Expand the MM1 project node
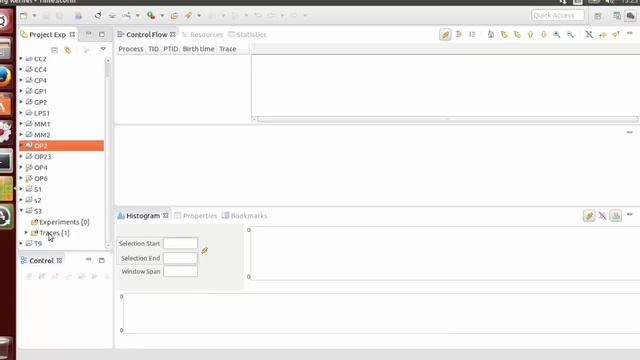The width and height of the screenshot is (640, 360). click(21, 124)
